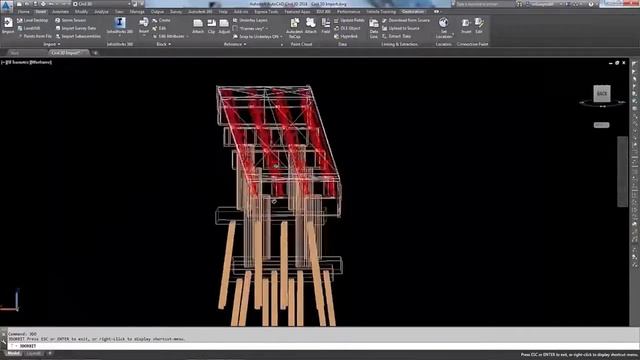Open the Express Tools ribbon tab
The height and width of the screenshot is (360, 640).
[266, 12]
